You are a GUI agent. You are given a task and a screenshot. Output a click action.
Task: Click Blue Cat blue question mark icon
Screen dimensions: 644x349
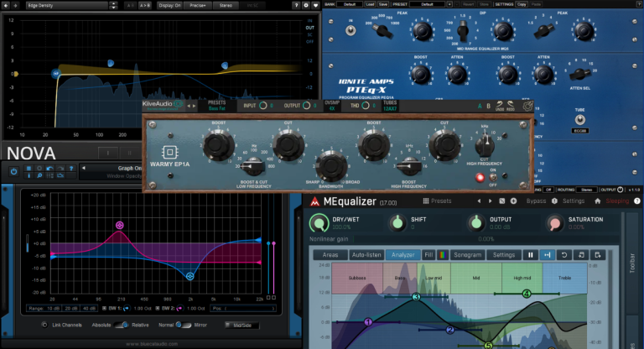[71, 168]
